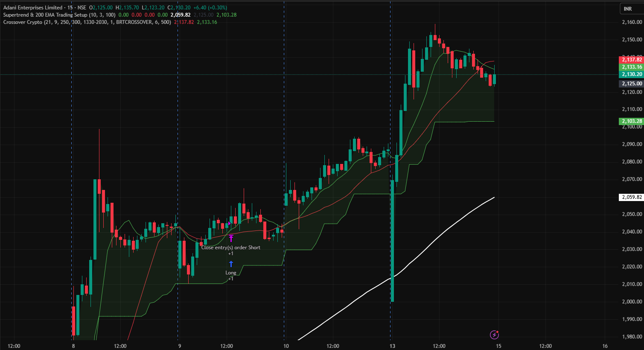Click date 13 on the time axis
The image size is (644, 350).
click(x=391, y=346)
